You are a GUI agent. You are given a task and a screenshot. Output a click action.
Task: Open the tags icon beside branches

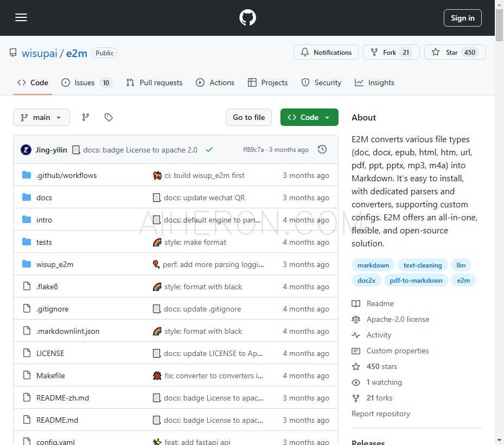(x=109, y=117)
